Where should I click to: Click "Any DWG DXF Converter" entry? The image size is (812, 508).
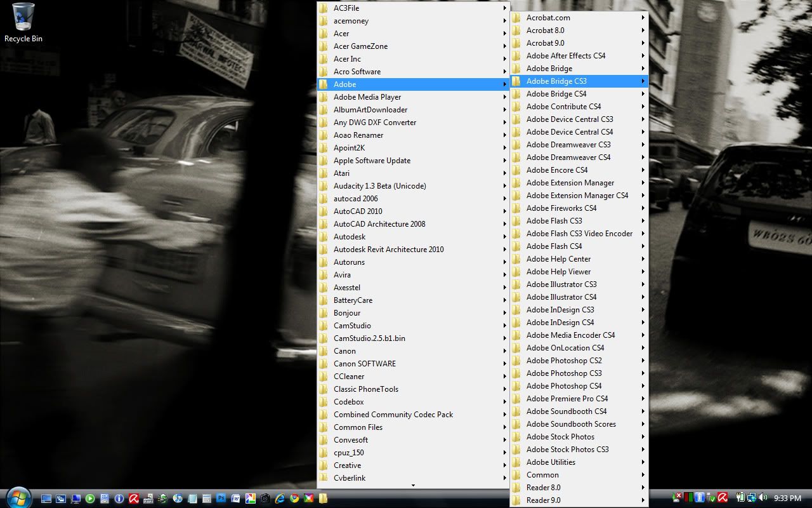(414, 123)
